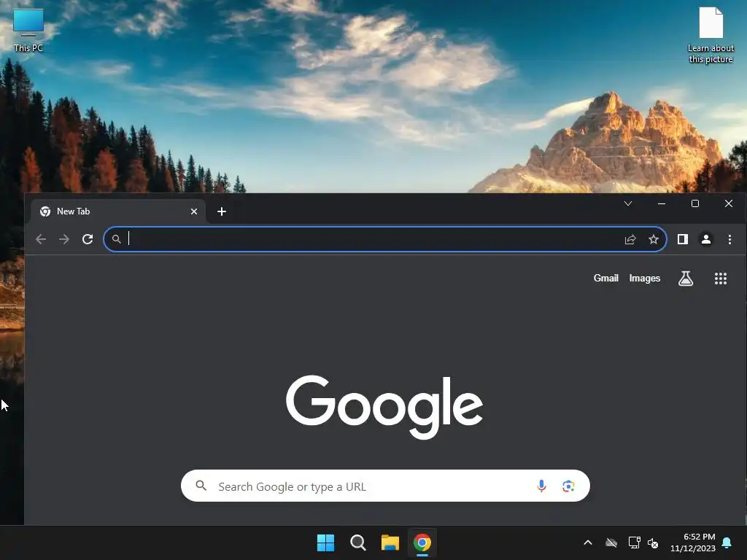
Task: Open a new tab with the plus button
Action: click(222, 211)
